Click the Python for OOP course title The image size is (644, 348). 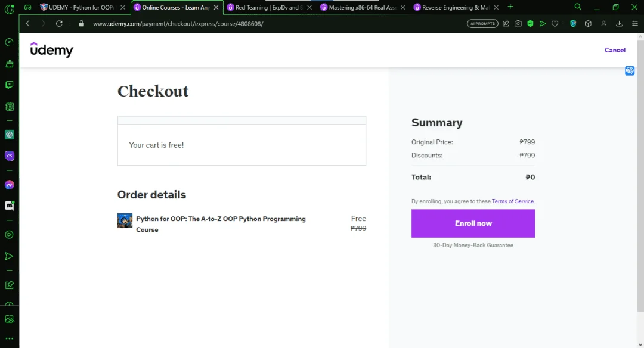tap(221, 224)
